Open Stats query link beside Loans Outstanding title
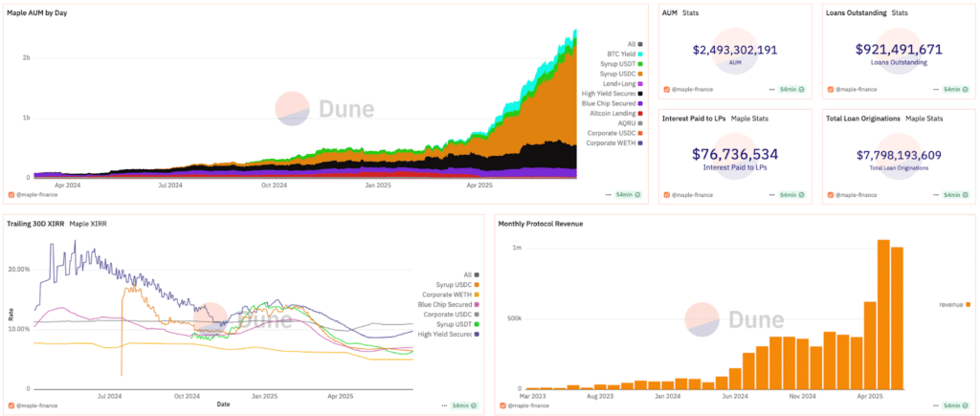980x416 pixels. coord(900,12)
